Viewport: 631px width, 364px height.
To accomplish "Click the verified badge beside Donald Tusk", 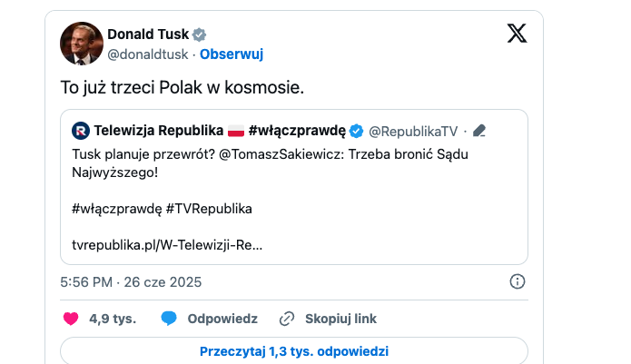I will pos(199,34).
